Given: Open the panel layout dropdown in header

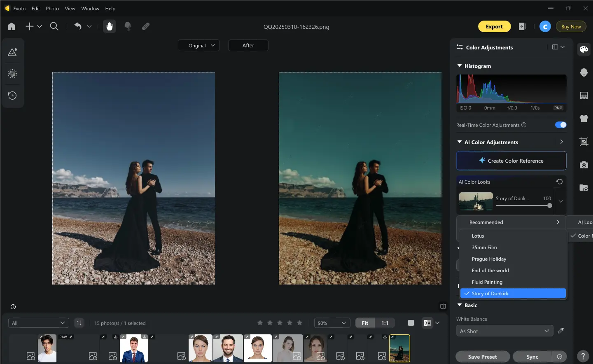Looking at the screenshot, I should pos(558,47).
